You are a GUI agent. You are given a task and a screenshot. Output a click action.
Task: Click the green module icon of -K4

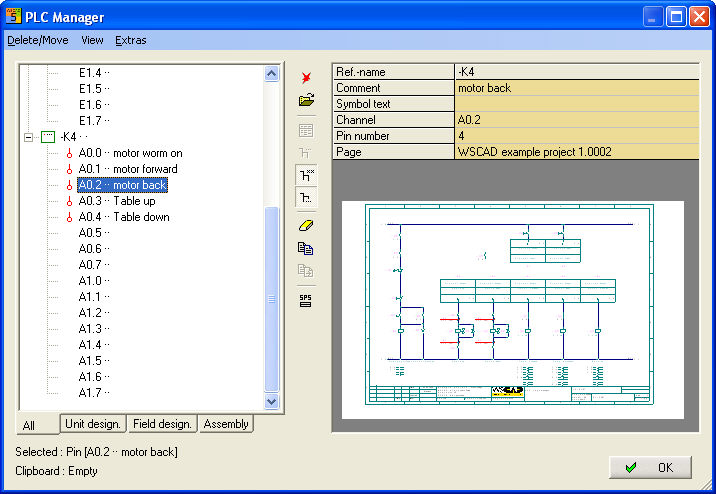48,137
